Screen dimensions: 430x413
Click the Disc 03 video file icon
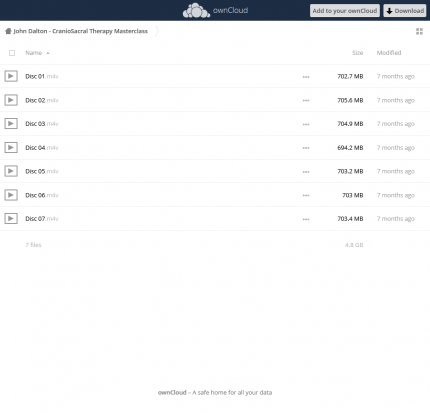tap(11, 124)
